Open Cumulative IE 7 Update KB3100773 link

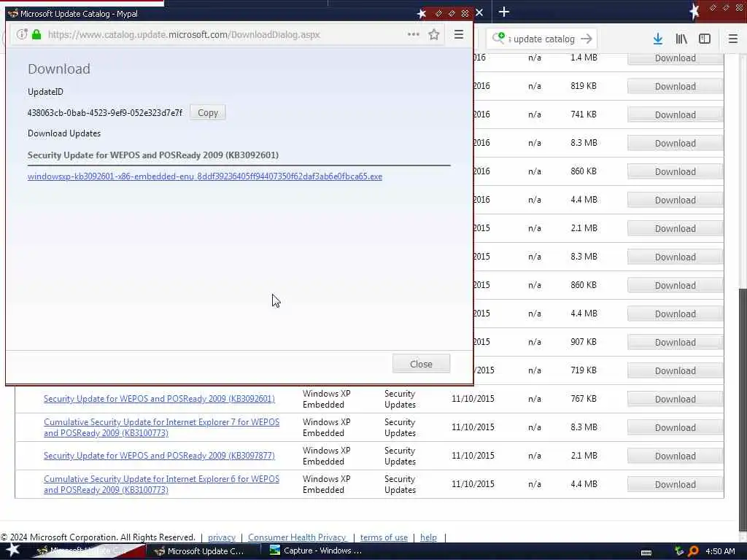[x=161, y=427]
